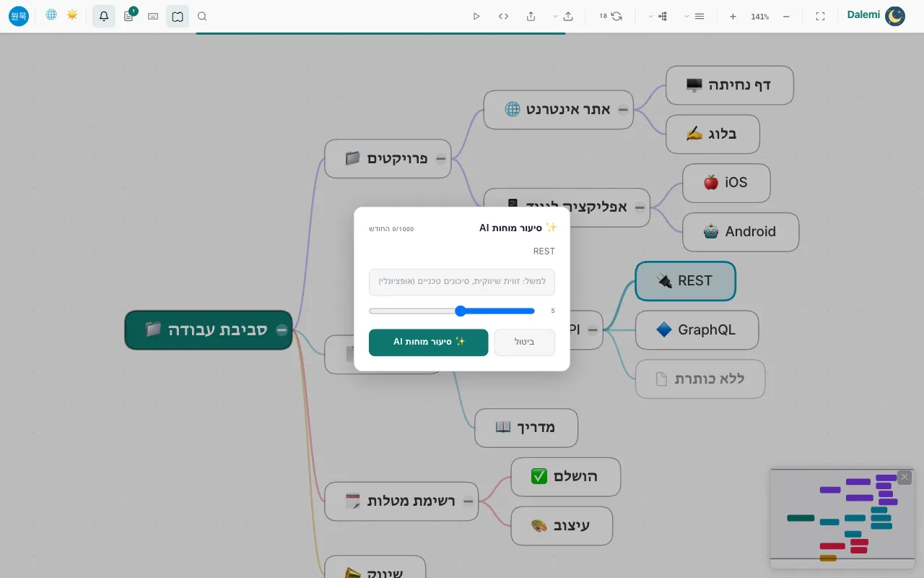924x578 pixels.
Task: Click the blue Korean avatar logo
Action: click(x=19, y=16)
